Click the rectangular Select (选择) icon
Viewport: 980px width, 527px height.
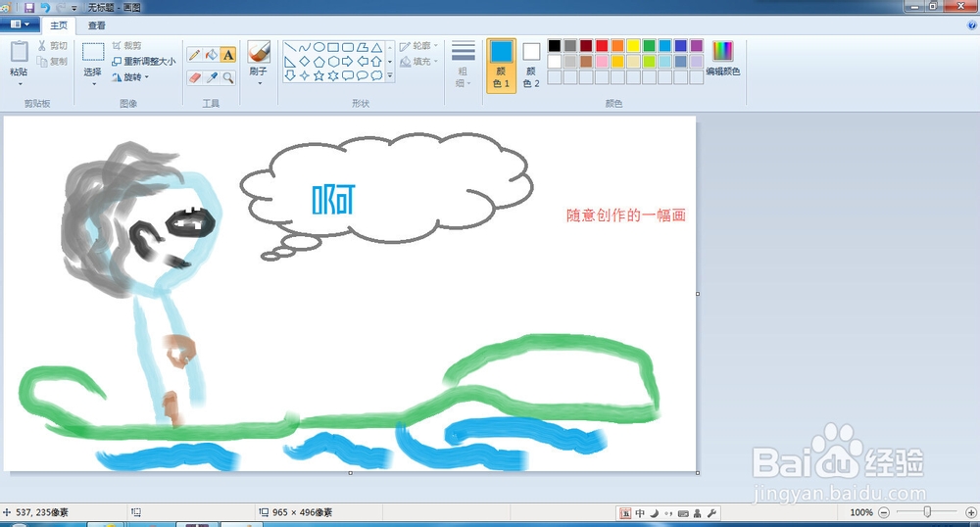[93, 52]
